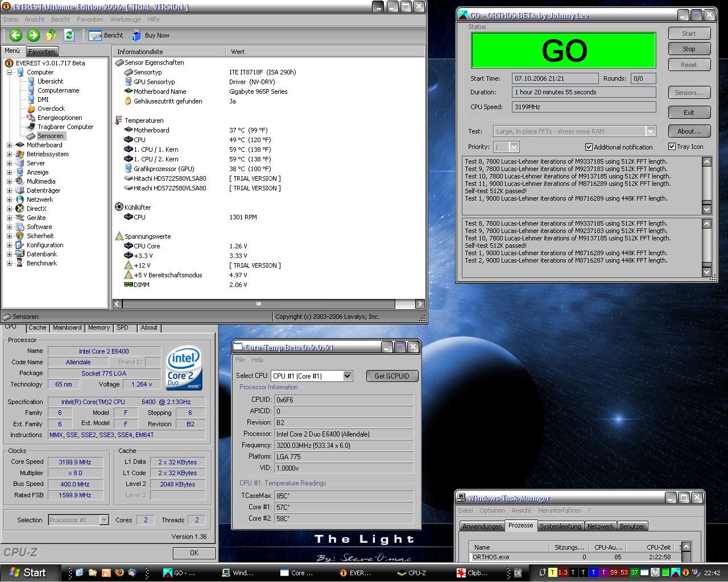Expand the Motherboard tree node
This screenshot has width=728, height=582.
click(x=9, y=145)
